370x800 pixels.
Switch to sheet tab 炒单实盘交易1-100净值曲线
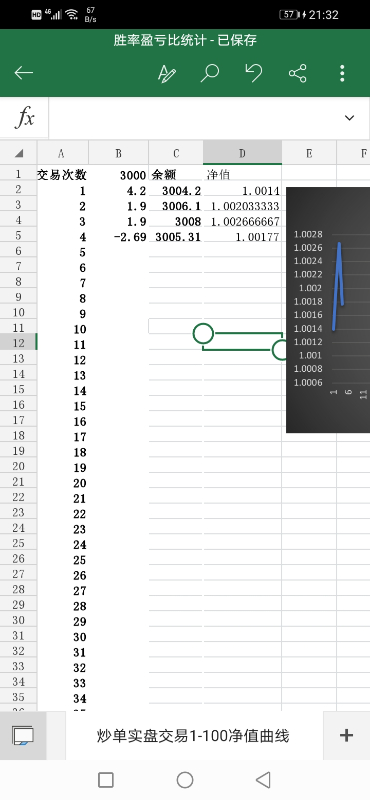(193, 736)
